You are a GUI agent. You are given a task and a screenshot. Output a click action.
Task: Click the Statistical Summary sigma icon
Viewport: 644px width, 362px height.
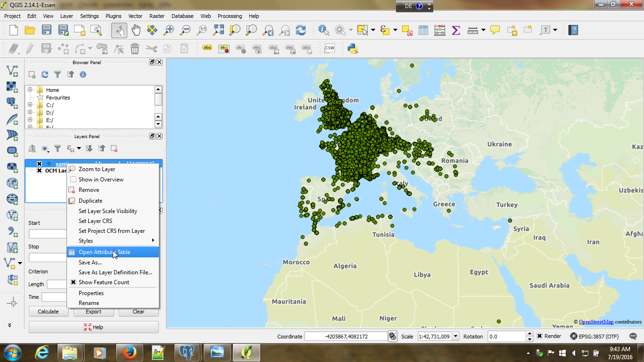tap(456, 30)
